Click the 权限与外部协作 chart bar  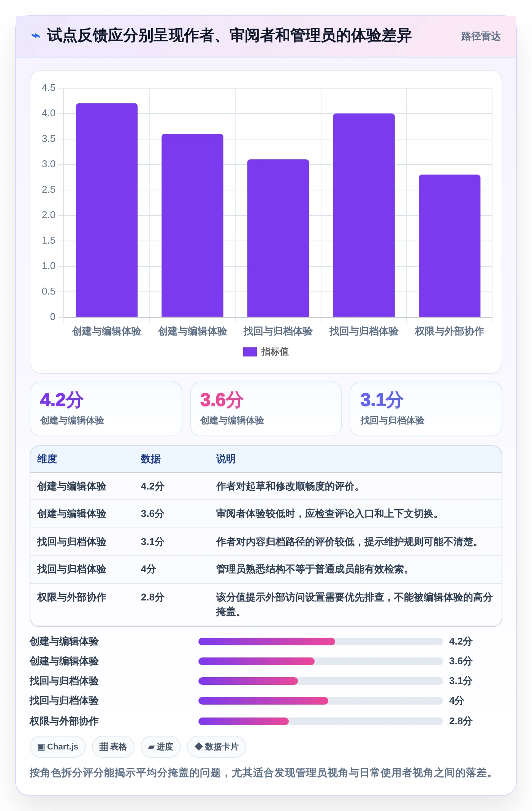click(450, 246)
